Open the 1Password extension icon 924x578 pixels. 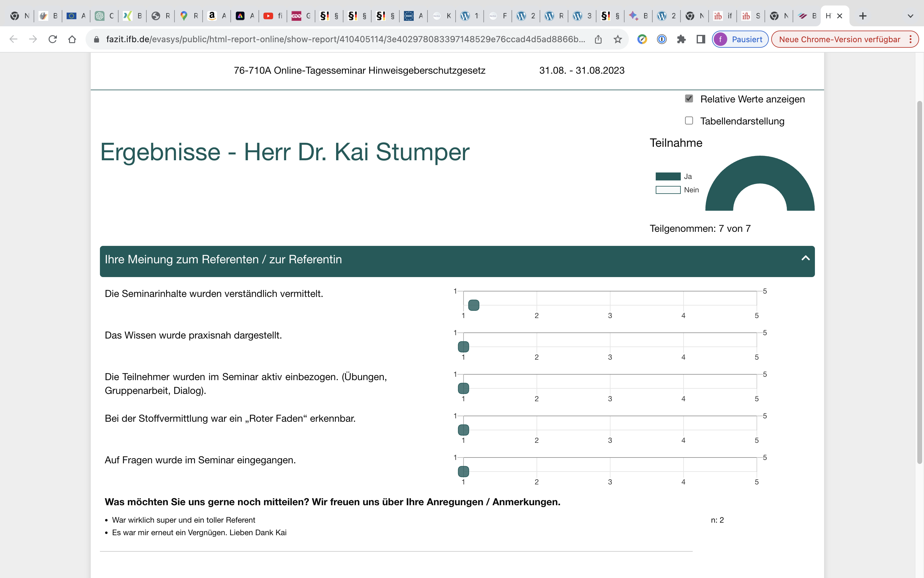tap(662, 39)
